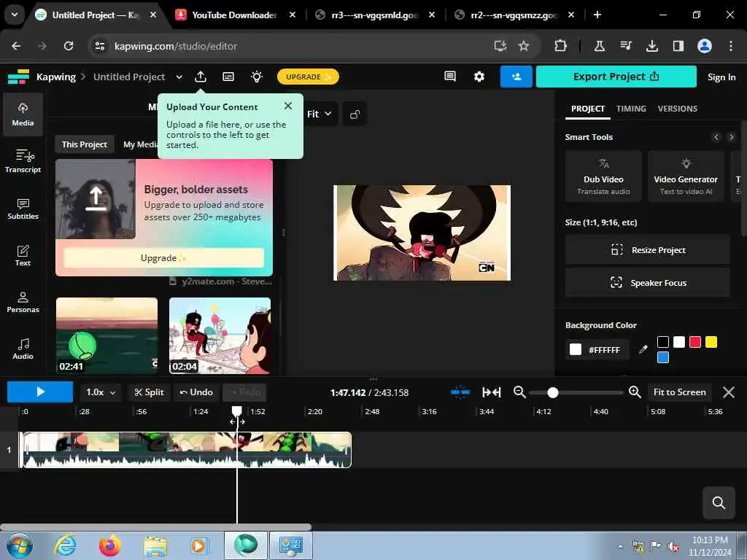Open the settings gear icon
747x560 pixels.
click(x=479, y=76)
